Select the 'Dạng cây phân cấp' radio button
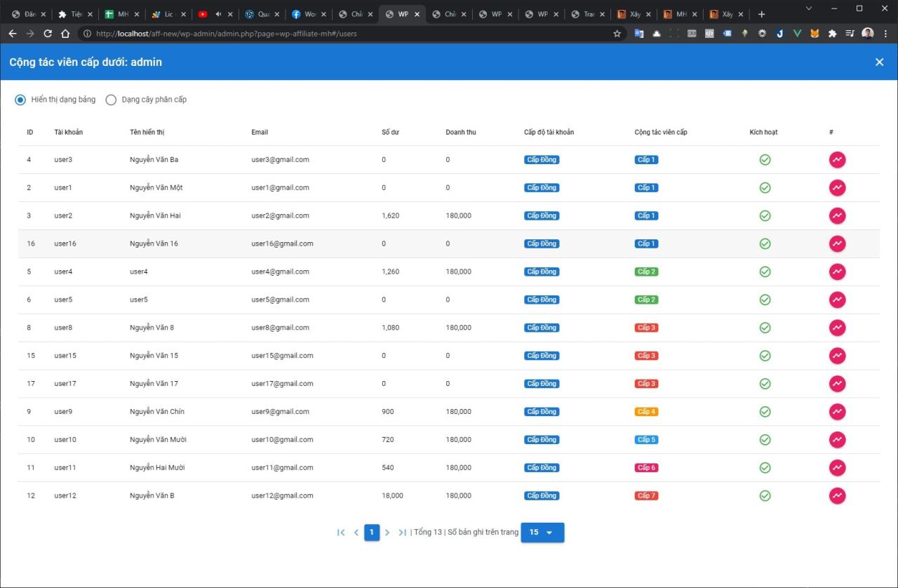This screenshot has width=898, height=588. coord(111,100)
